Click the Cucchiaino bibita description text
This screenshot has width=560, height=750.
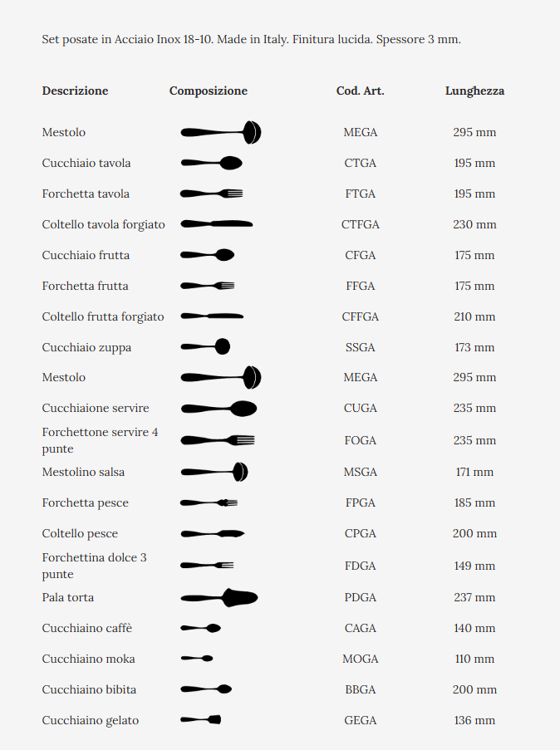click(x=89, y=689)
